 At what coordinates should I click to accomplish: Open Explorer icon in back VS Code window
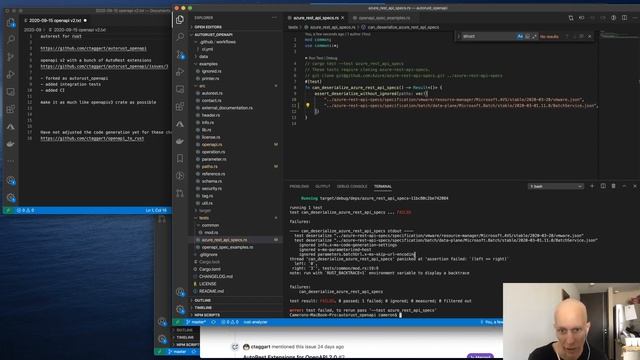coord(11,23)
